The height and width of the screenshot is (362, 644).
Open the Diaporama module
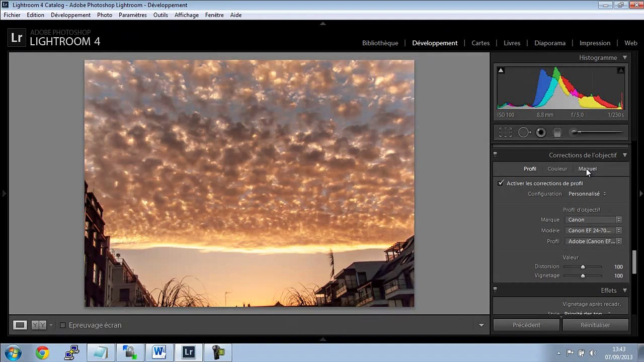coord(550,43)
